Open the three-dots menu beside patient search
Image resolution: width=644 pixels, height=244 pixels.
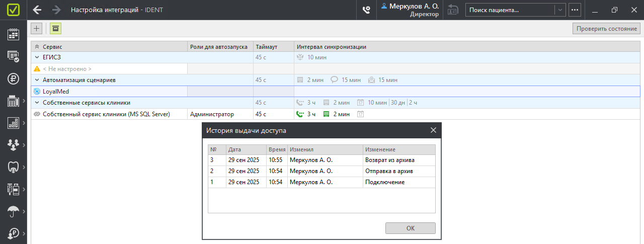coord(575,10)
